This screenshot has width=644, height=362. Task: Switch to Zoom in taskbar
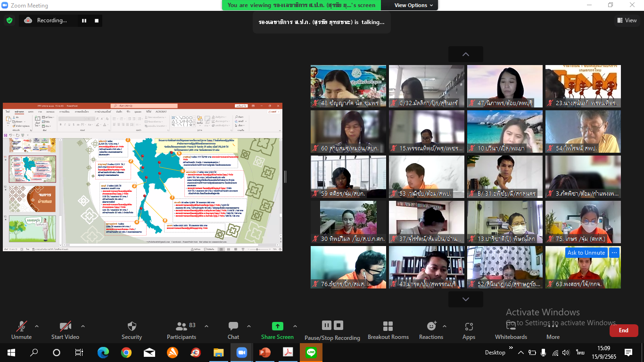(242, 352)
